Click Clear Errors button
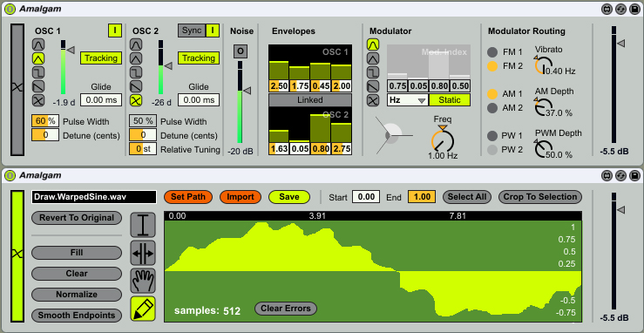 click(286, 308)
